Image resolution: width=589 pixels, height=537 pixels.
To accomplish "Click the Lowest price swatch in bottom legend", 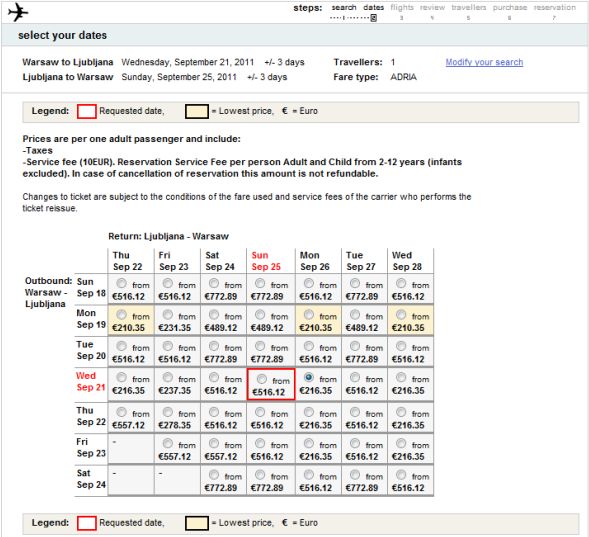I will click(196, 523).
